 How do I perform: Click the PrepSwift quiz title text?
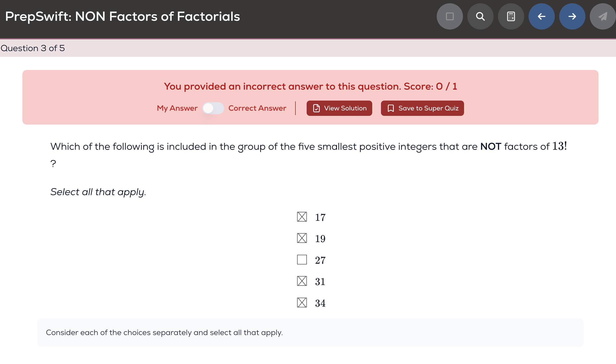coord(122,16)
